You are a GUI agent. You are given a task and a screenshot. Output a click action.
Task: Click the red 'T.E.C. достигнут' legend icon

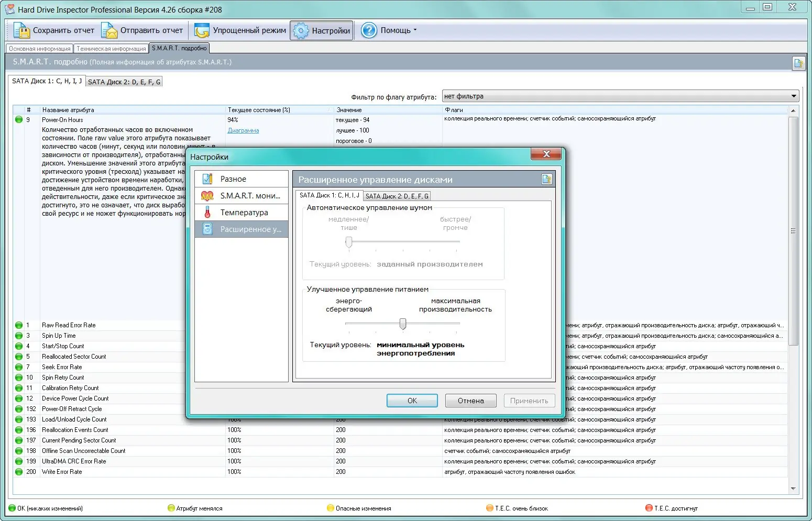649,508
